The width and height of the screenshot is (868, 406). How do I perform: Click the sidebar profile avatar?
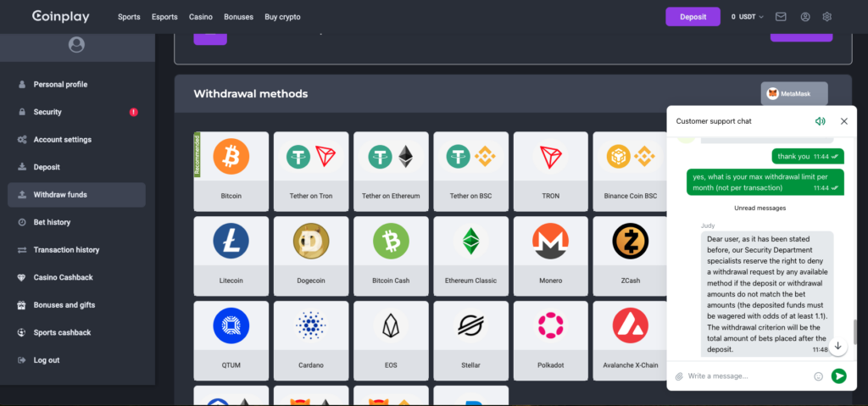76,45
